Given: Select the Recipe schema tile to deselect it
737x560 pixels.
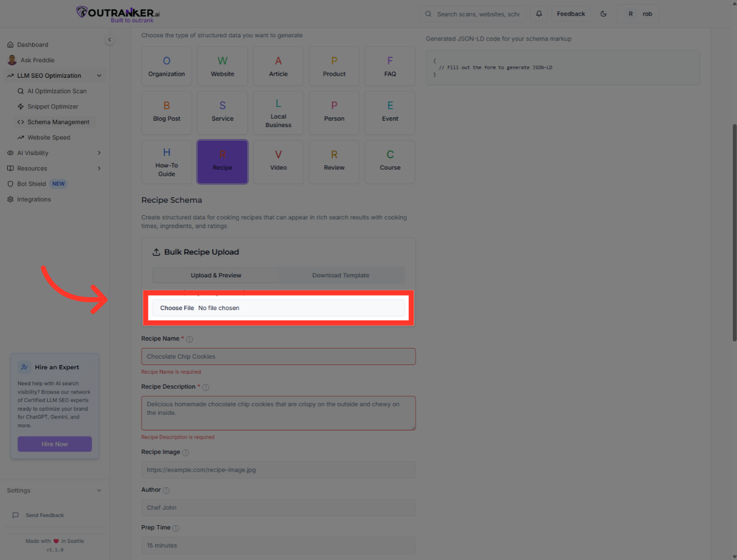Looking at the screenshot, I should coord(222,162).
